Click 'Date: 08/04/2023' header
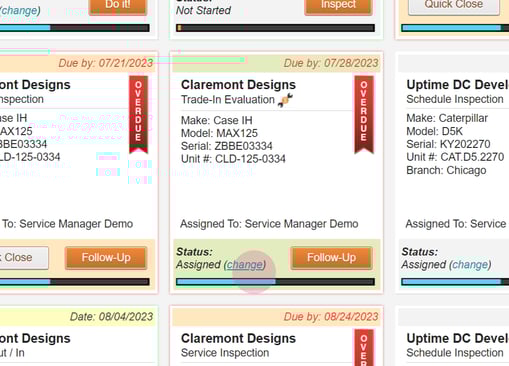The width and height of the screenshot is (509, 366). coord(111,317)
